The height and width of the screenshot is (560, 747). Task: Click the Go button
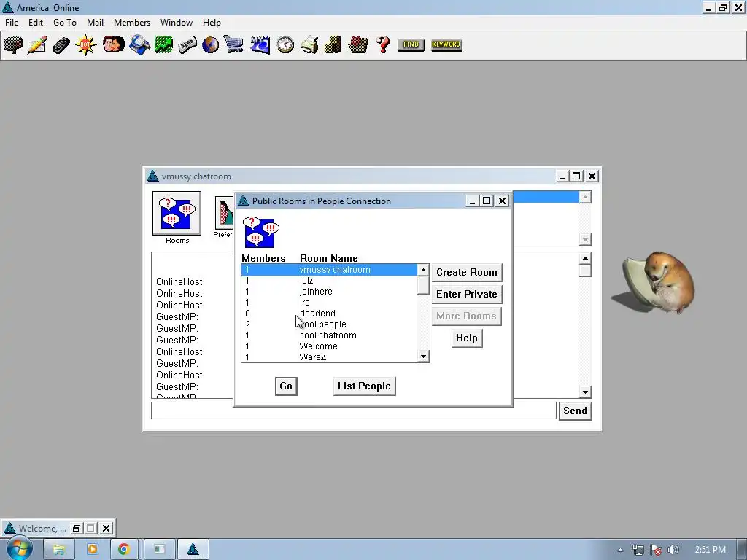286,386
